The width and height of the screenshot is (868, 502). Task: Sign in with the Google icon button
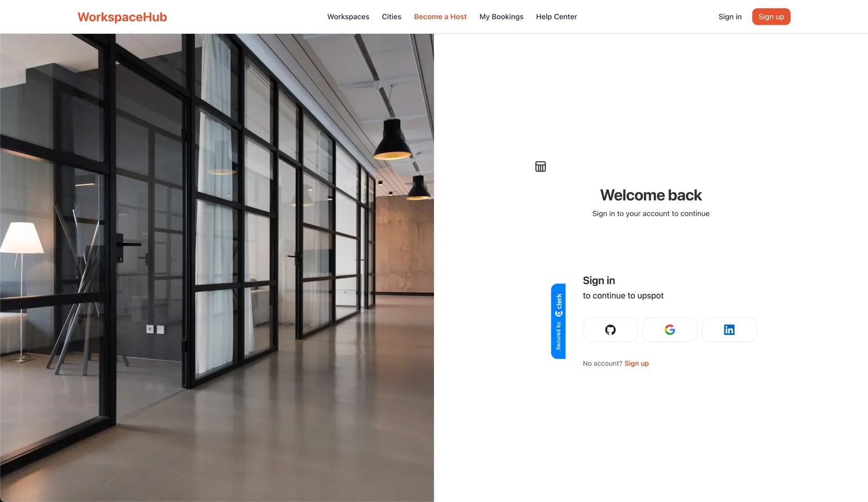coord(670,330)
